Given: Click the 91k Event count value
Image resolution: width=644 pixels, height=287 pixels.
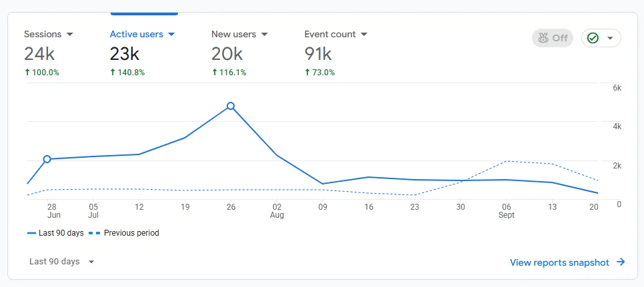Looking at the screenshot, I should 318,54.
